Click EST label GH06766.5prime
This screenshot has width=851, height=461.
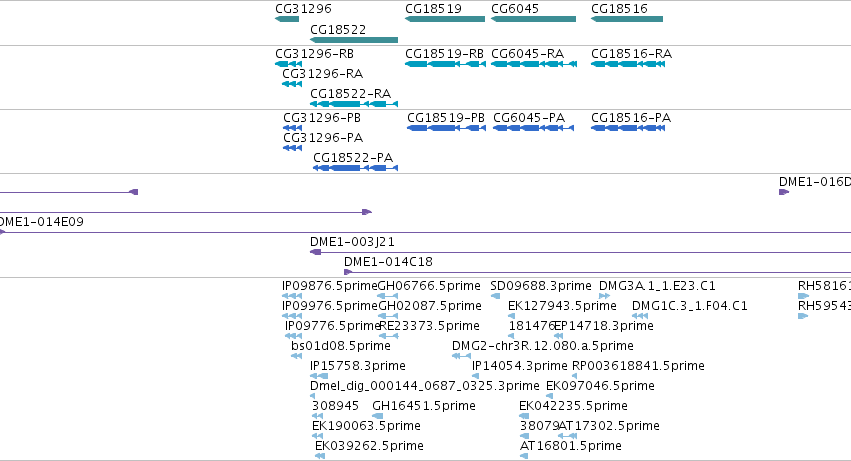pyautogui.click(x=429, y=286)
